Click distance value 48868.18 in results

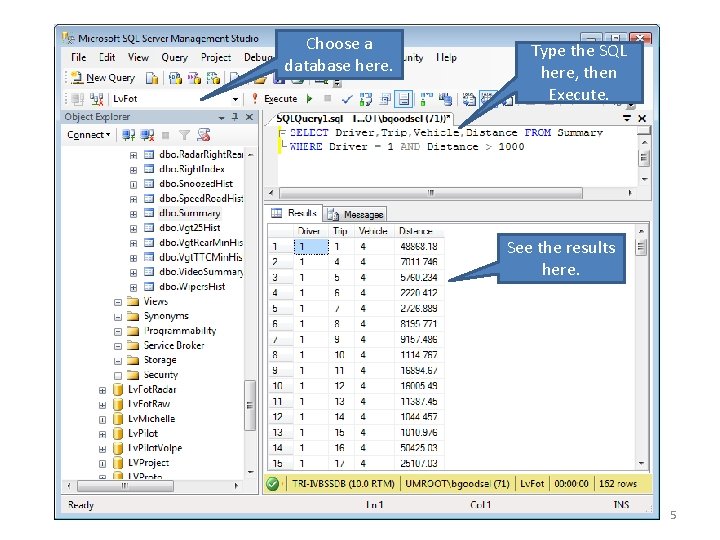(x=419, y=247)
